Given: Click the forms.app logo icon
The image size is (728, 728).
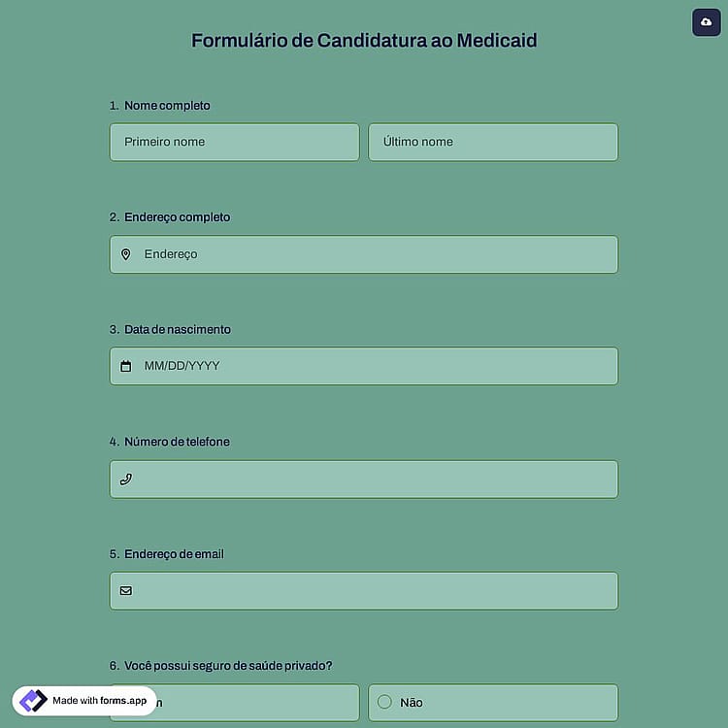Looking at the screenshot, I should coord(33,701).
